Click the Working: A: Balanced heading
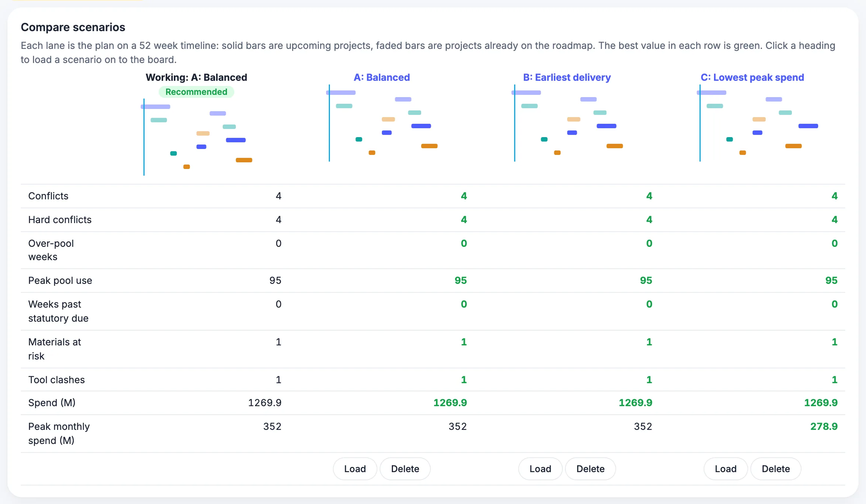866x504 pixels. 196,77
